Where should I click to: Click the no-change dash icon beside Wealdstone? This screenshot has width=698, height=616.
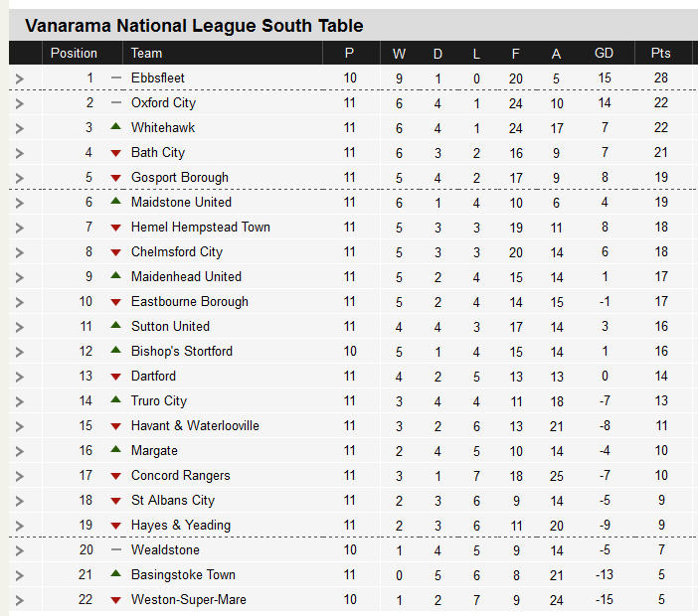[115, 549]
